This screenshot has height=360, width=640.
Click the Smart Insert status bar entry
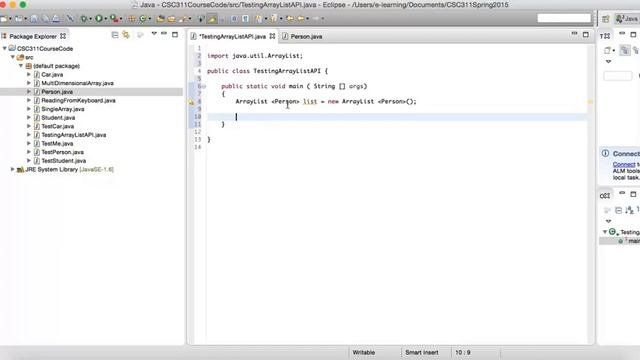[422, 352]
